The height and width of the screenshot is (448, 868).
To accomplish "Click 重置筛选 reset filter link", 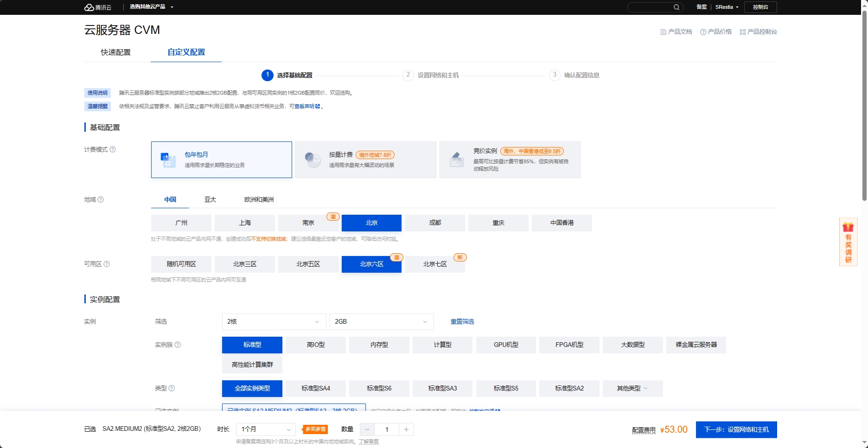I will [462, 322].
